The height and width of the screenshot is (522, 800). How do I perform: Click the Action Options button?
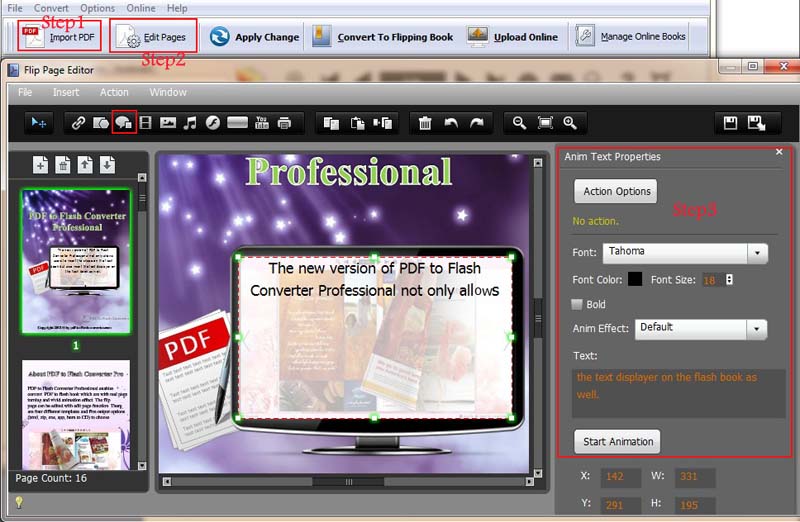coord(616,191)
